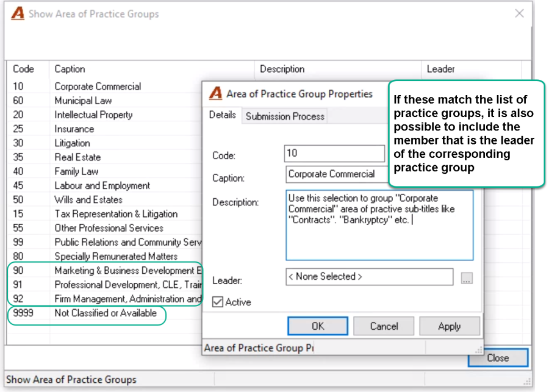Select the Labour and Employment row

(104, 185)
